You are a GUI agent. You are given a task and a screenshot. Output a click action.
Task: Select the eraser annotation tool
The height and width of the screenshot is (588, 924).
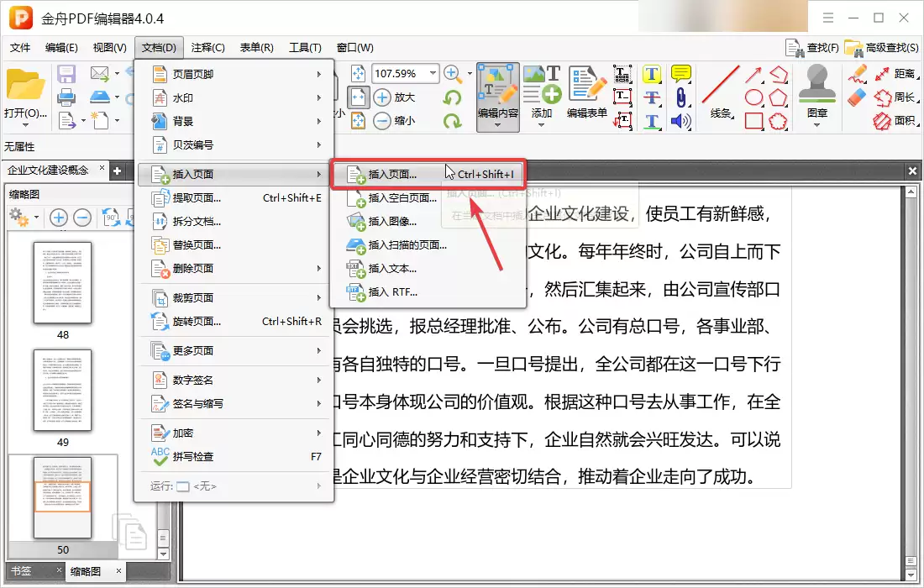click(855, 97)
